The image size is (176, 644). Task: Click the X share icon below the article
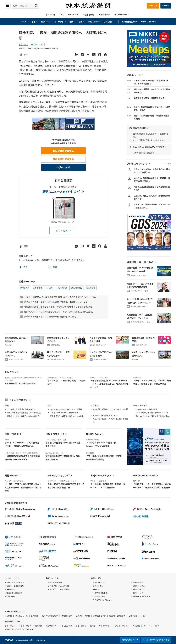[94, 246]
